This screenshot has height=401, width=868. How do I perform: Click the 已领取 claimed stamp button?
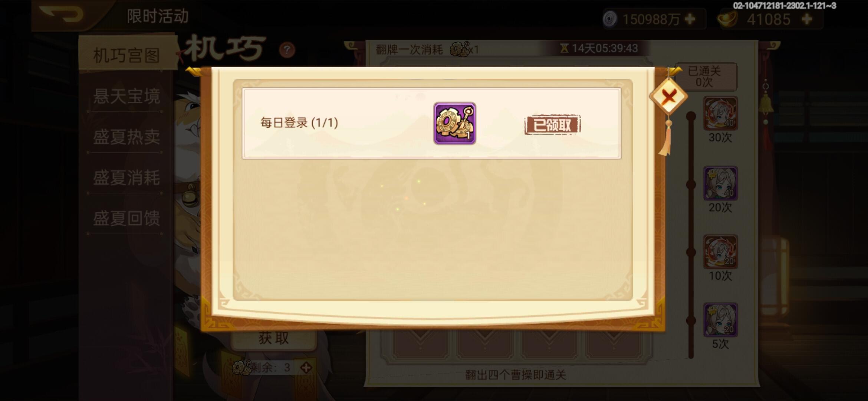coord(552,125)
